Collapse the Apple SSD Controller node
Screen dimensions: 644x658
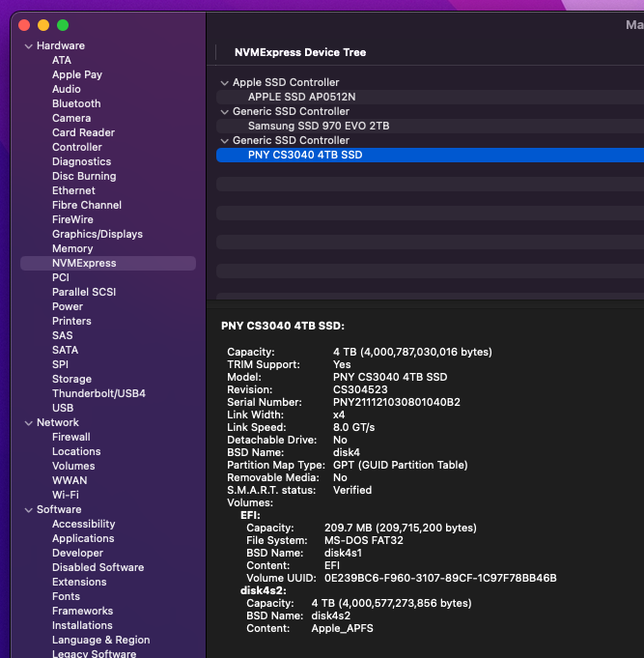[225, 83]
